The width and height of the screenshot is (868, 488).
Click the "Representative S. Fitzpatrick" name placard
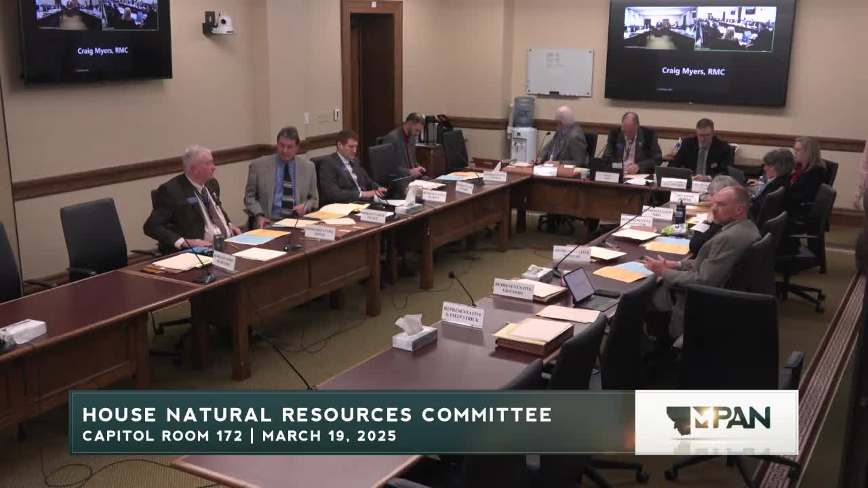[463, 314]
